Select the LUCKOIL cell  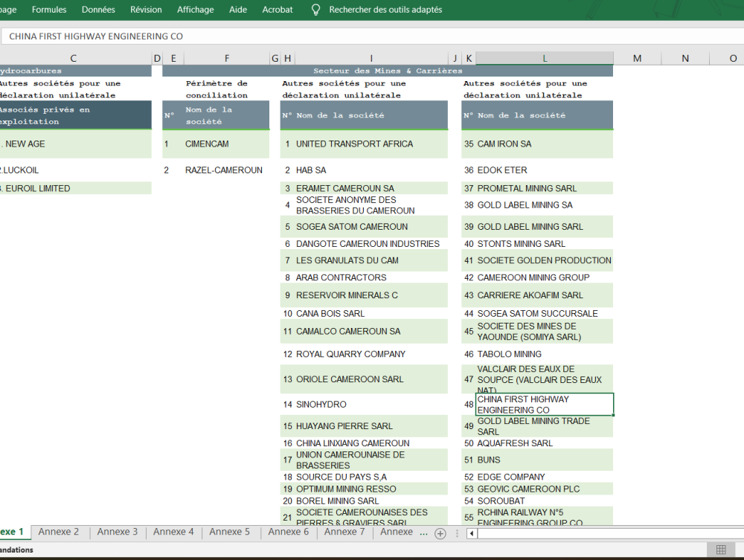coord(75,170)
